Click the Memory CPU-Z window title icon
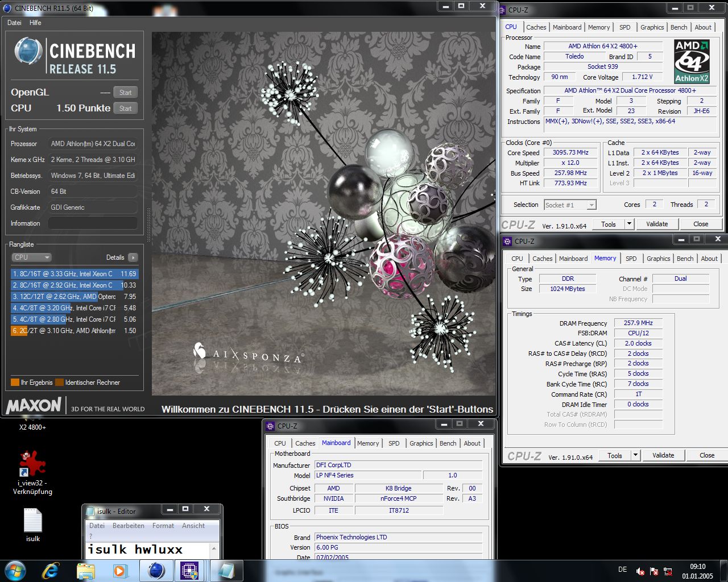 [x=508, y=241]
